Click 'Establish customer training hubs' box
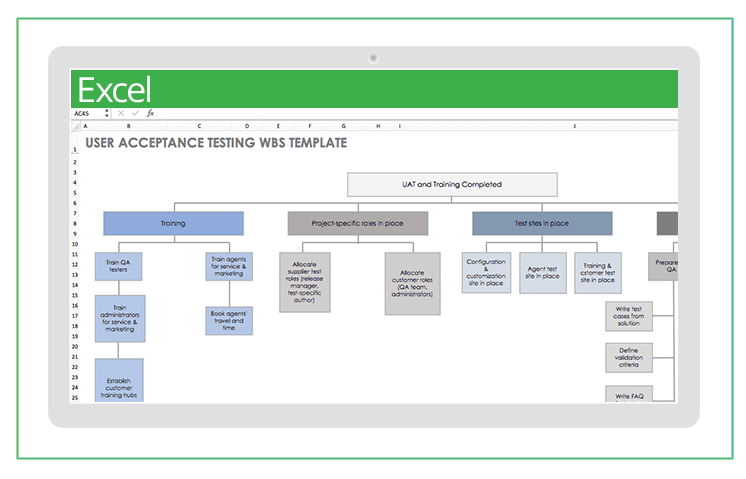 pyautogui.click(x=119, y=380)
